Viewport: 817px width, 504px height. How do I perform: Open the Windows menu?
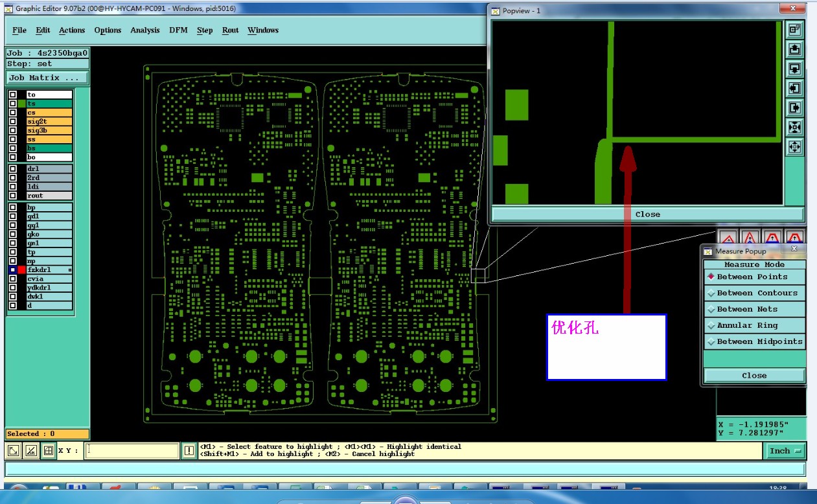263,30
